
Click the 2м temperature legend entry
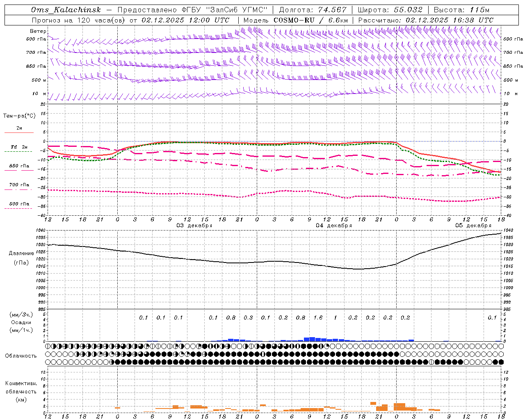click(x=19, y=128)
